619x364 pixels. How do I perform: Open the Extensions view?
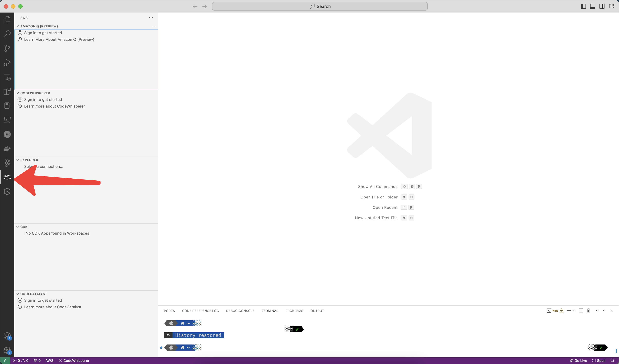coord(7,91)
